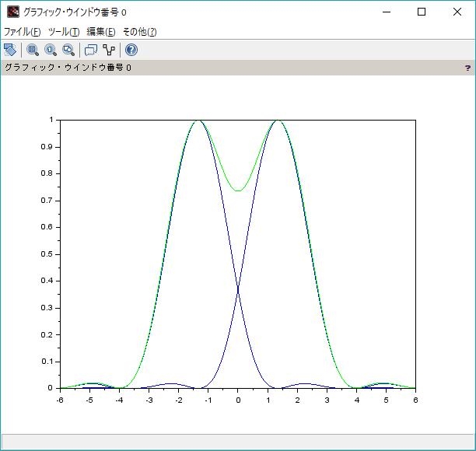This screenshot has height=451, width=476.
Task: Click the y-axis label 0.5
Action: pos(47,254)
